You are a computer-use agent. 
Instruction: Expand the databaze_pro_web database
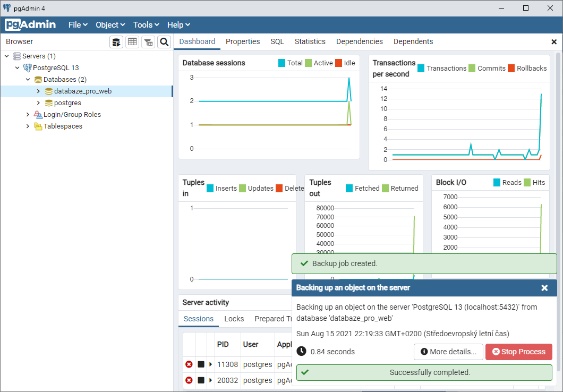38,91
